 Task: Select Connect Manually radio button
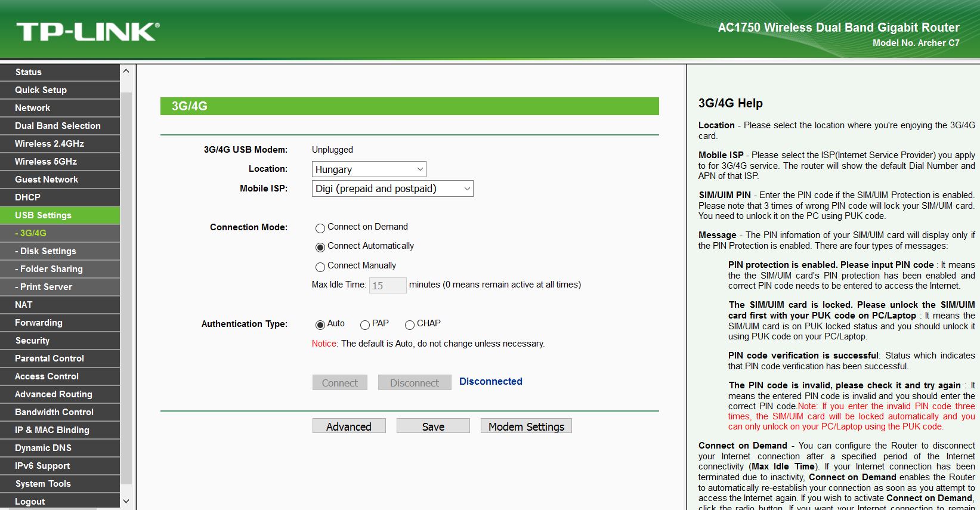[x=320, y=267]
